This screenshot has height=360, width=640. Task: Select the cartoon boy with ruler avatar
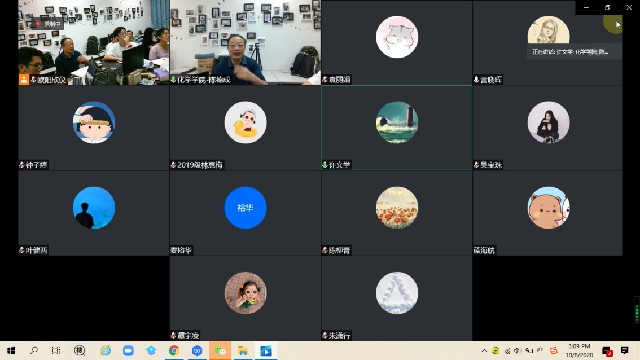tap(94, 122)
